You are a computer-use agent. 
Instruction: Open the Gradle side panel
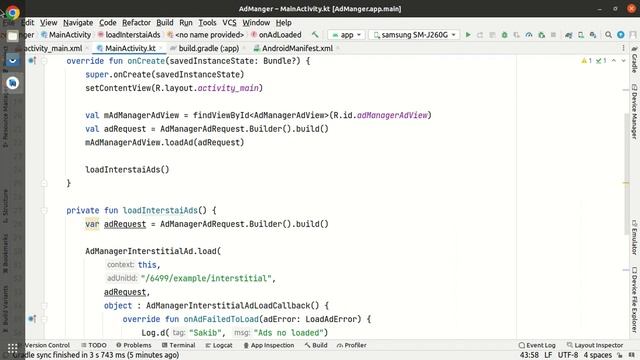(634, 60)
